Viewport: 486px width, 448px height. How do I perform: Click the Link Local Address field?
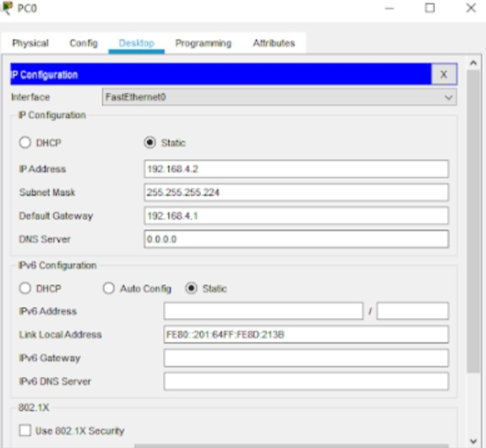pos(306,335)
